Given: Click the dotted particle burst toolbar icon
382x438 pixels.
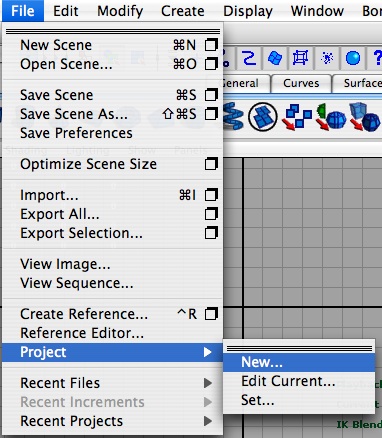Looking at the screenshot, I should tap(327, 58).
